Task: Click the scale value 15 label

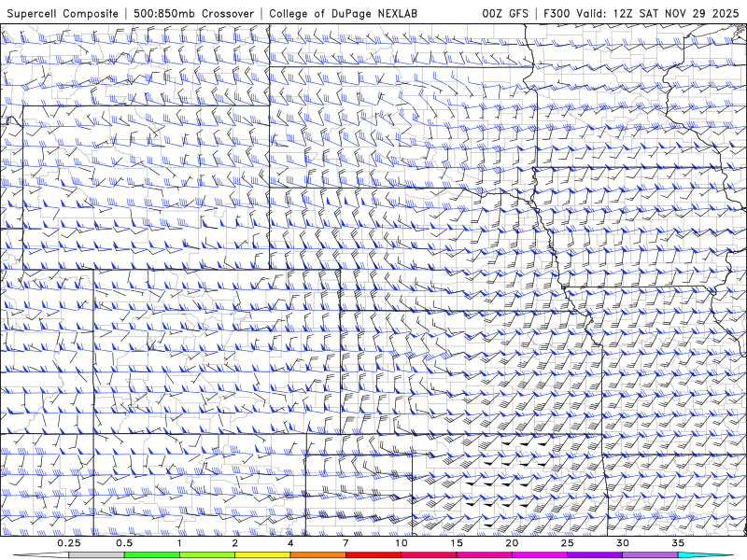Action: pyautogui.click(x=457, y=543)
